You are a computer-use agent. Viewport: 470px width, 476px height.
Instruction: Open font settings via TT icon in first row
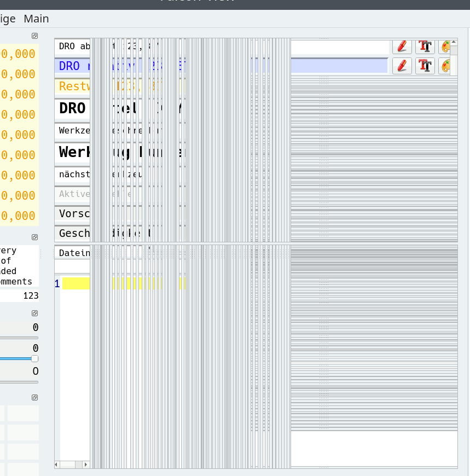click(425, 47)
